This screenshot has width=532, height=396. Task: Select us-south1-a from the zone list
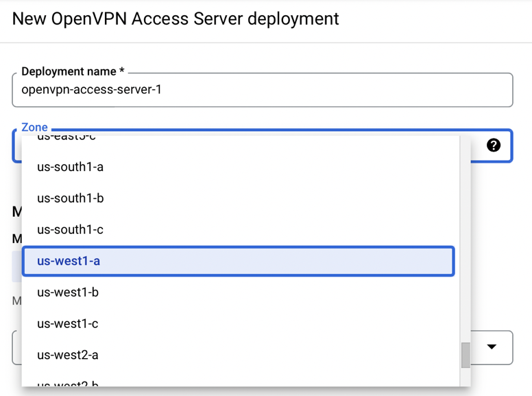pos(70,167)
